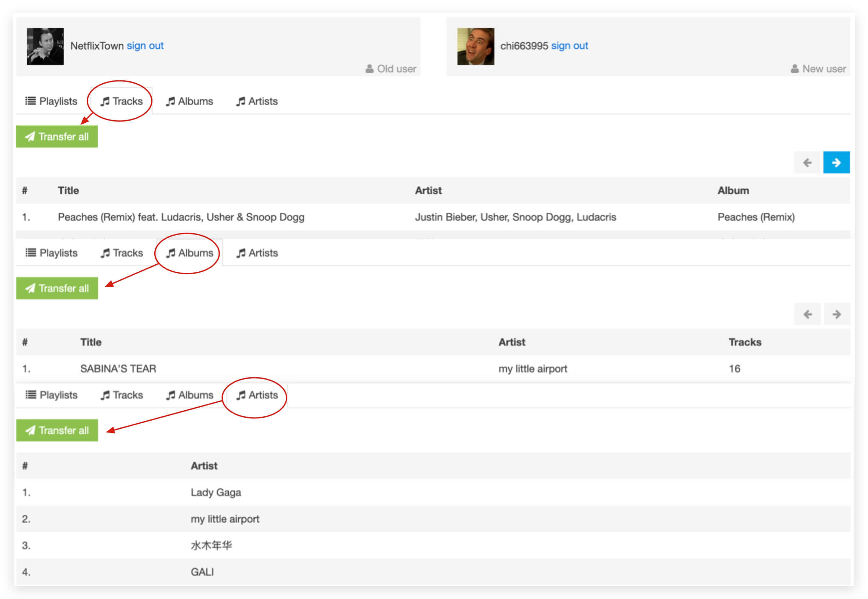Open Albums tab in top tab bar
This screenshot has height=599, width=868.
tap(190, 101)
